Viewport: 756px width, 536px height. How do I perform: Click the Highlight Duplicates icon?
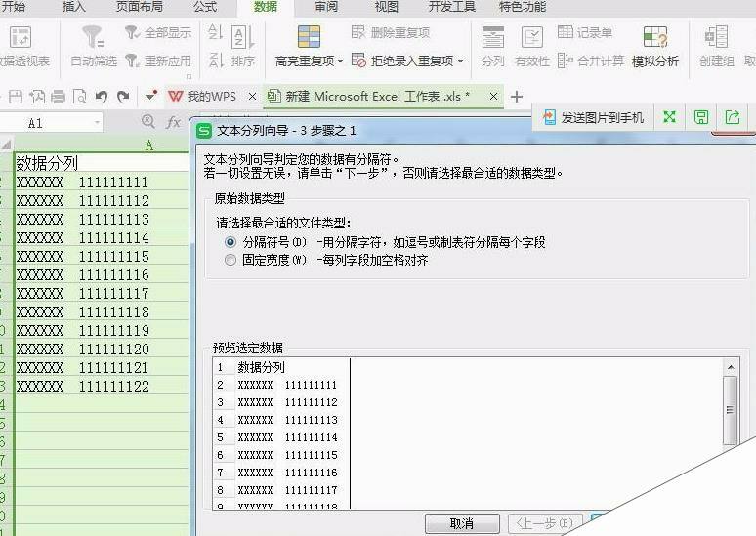click(309, 37)
